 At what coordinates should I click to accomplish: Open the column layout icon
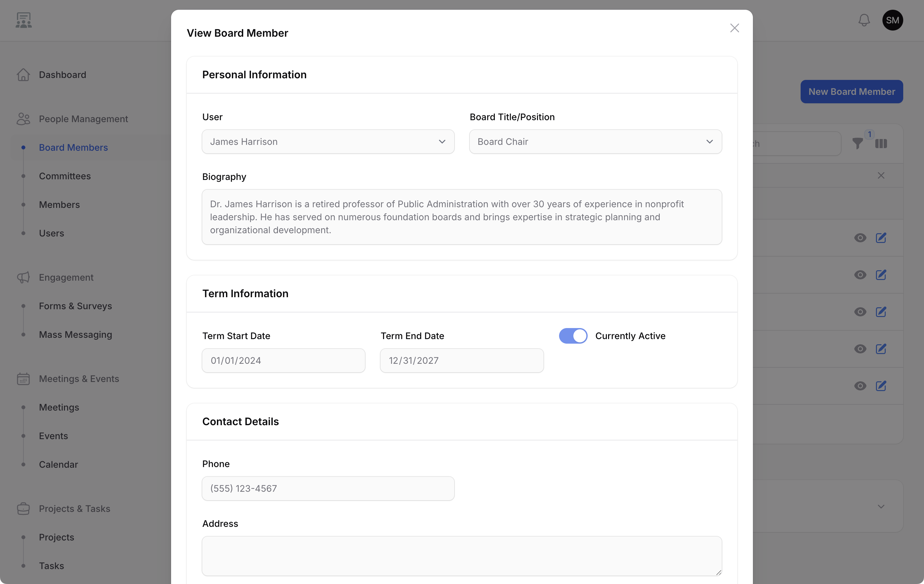[x=880, y=143]
